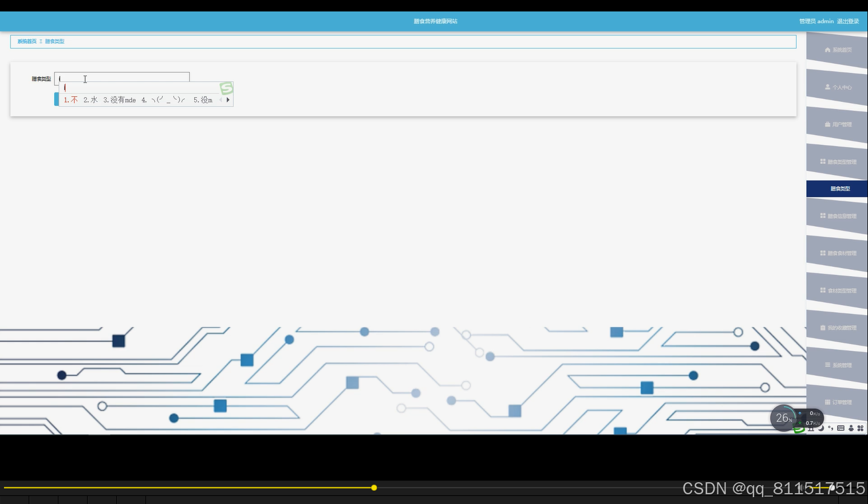This screenshot has width=868, height=504.
Task: Expand 我的收藏管理 sidebar menu
Action: point(837,328)
